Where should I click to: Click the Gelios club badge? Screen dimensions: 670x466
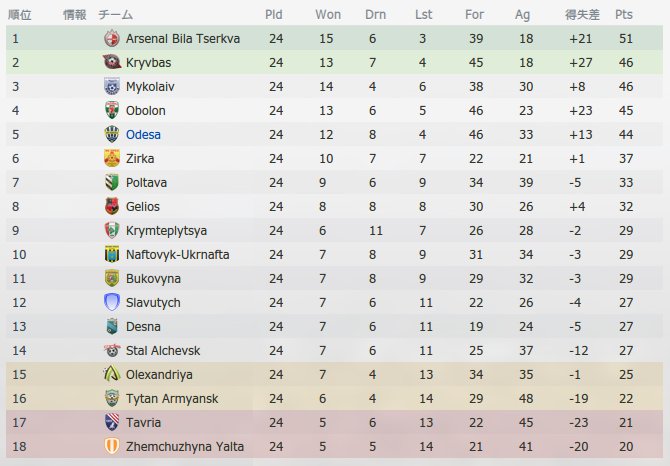click(112, 206)
